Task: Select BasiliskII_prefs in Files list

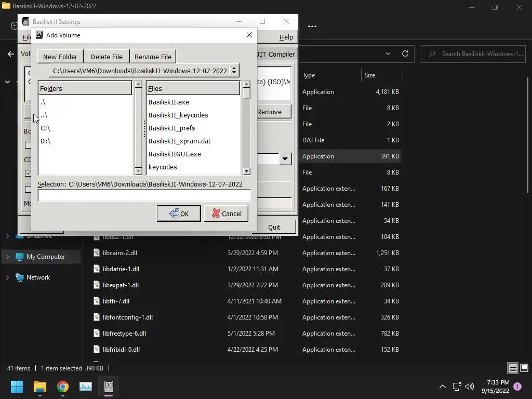Action: (x=193, y=128)
